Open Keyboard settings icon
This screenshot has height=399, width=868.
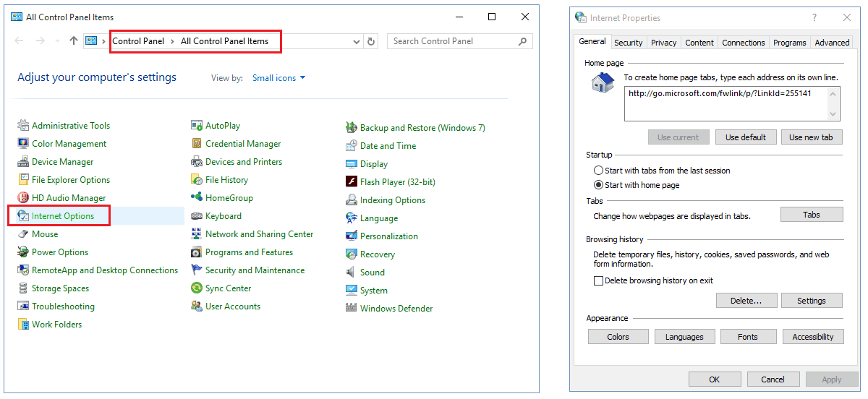click(197, 216)
